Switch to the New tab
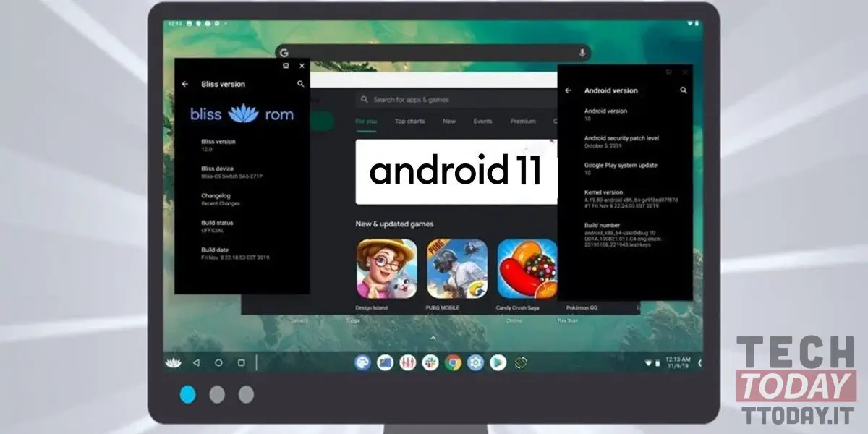 pos(449,122)
